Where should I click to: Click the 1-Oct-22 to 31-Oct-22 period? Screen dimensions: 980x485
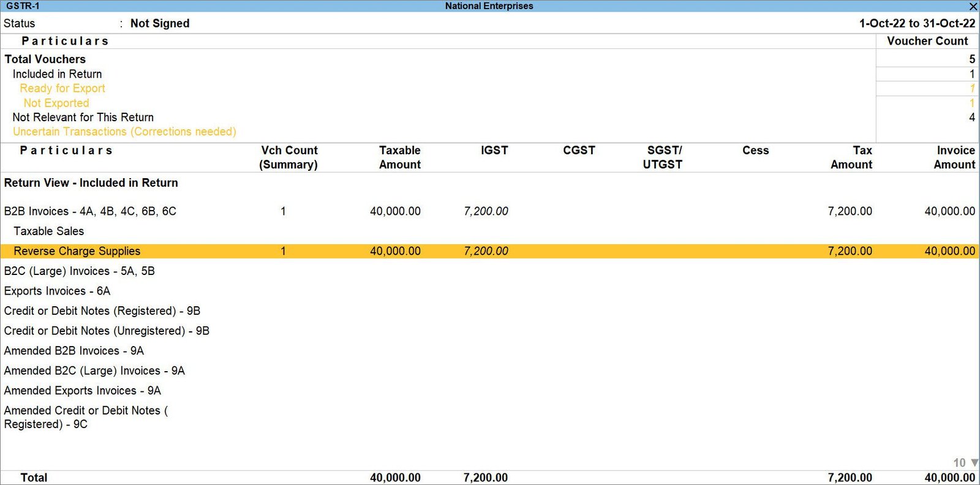coord(916,23)
